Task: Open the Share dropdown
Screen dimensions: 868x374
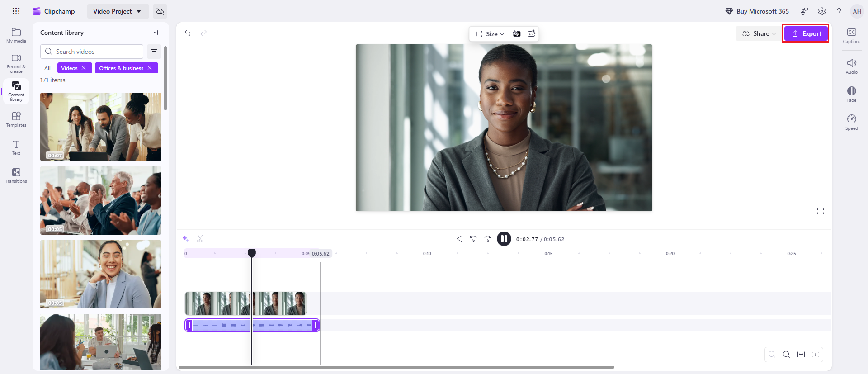Action: [759, 33]
